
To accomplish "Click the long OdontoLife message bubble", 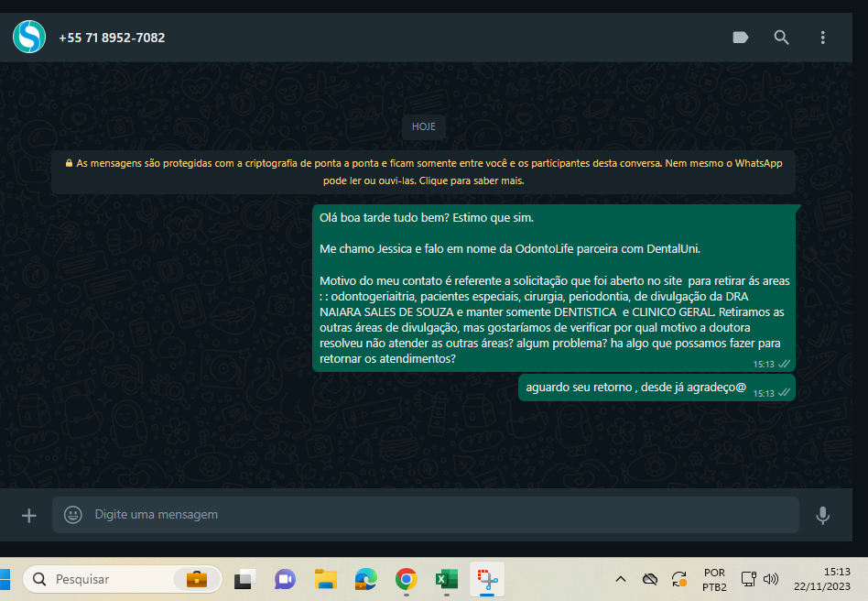I will [x=553, y=288].
